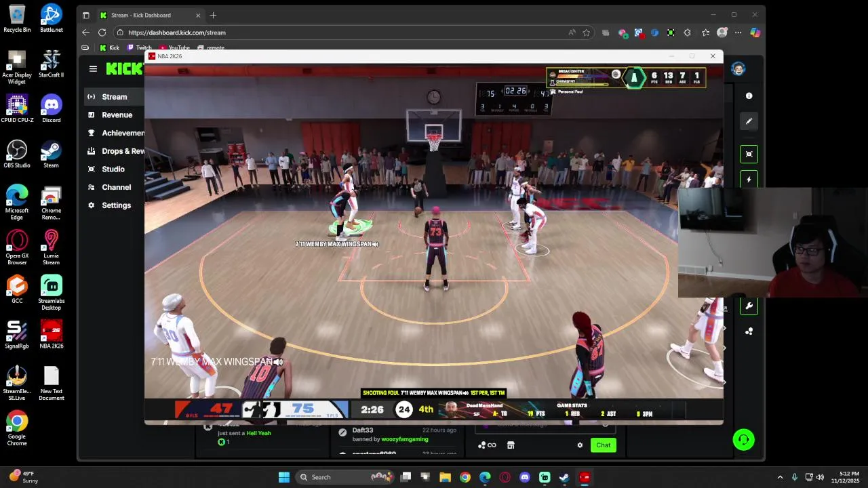The height and width of the screenshot is (488, 868).
Task: Open the weather widget showing 49°F Sunny
Action: point(22,477)
